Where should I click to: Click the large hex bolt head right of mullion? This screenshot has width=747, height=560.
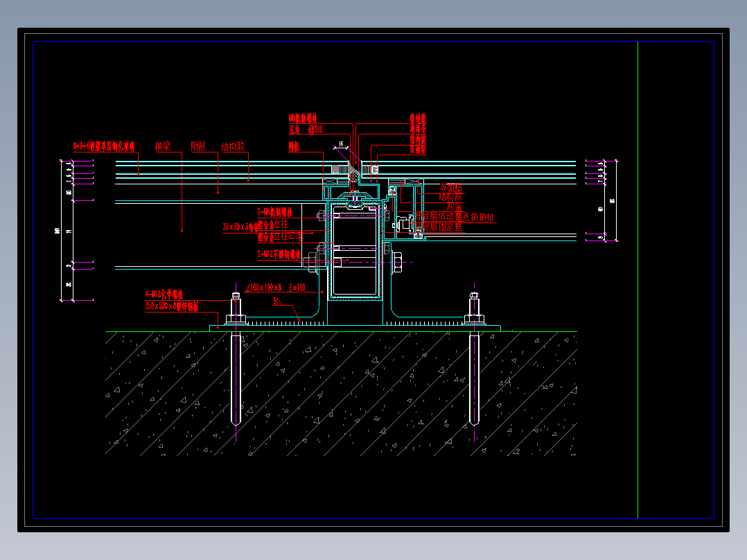coord(397,262)
